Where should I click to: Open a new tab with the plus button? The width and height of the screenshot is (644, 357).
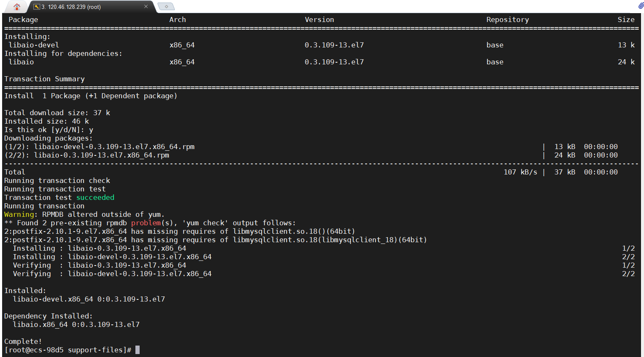(166, 7)
